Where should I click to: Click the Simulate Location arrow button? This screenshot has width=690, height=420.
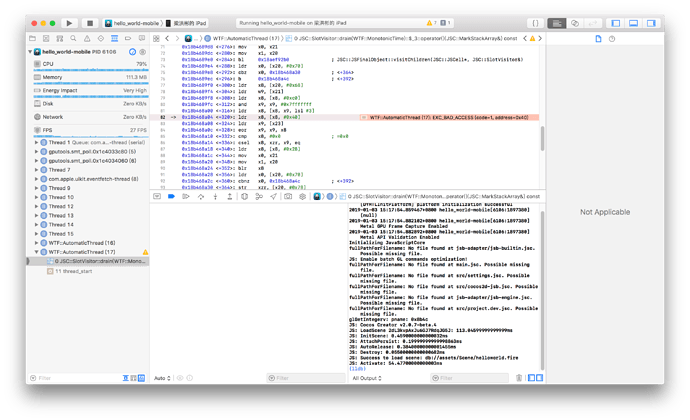click(273, 196)
